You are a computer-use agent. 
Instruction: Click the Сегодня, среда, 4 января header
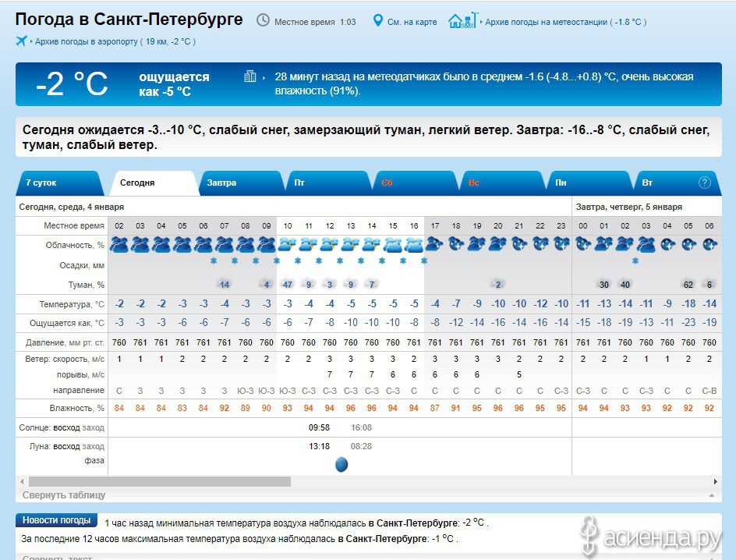(x=72, y=207)
